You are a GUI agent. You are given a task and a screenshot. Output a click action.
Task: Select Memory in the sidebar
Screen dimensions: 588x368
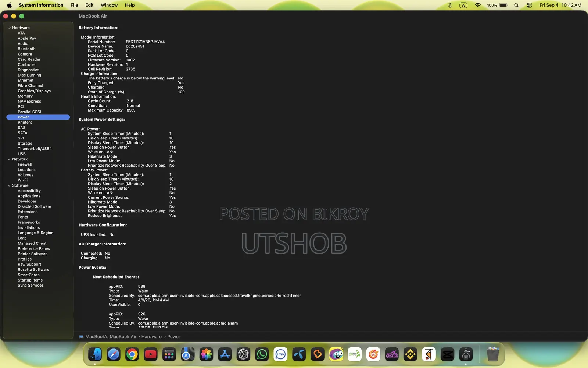point(25,96)
